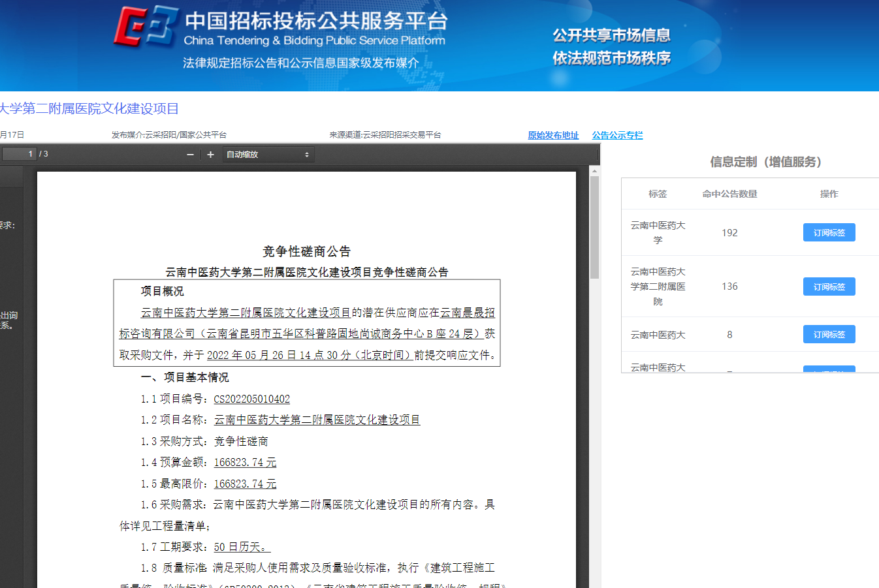The width and height of the screenshot is (879, 588).
Task: Open the 公告公示专栏 link
Action: (x=617, y=135)
